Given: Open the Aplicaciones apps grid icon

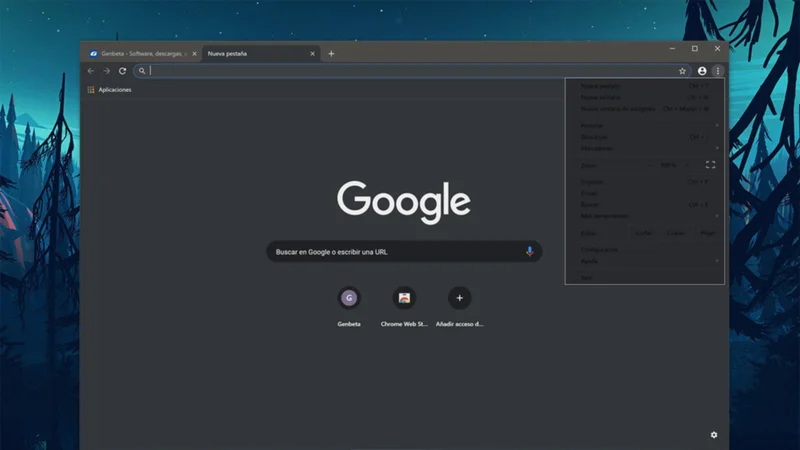Looking at the screenshot, I should (91, 90).
